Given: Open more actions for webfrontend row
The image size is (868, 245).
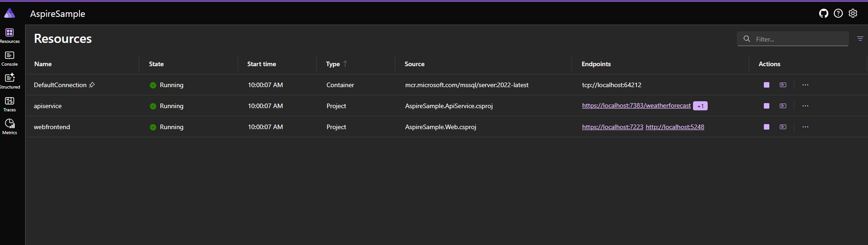Looking at the screenshot, I should click(x=805, y=127).
